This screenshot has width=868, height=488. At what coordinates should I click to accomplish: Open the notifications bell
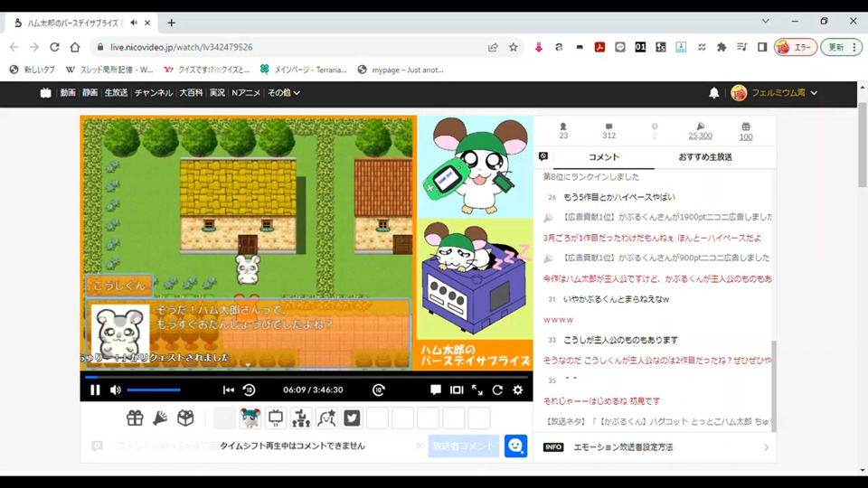[x=714, y=93]
